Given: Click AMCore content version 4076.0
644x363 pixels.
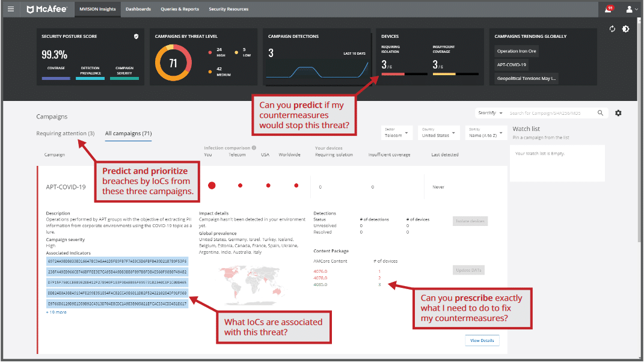Looking at the screenshot, I should click(x=320, y=272).
